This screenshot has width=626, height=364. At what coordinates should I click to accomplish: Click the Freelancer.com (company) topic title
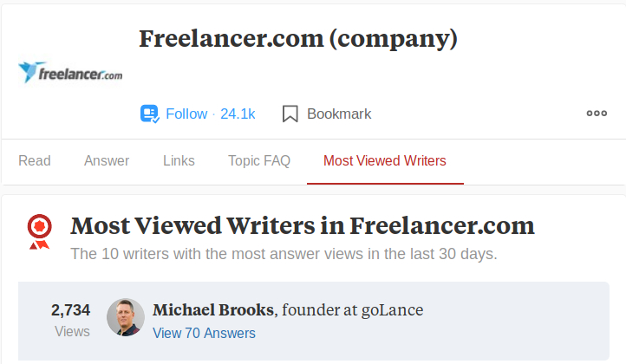coord(298,39)
